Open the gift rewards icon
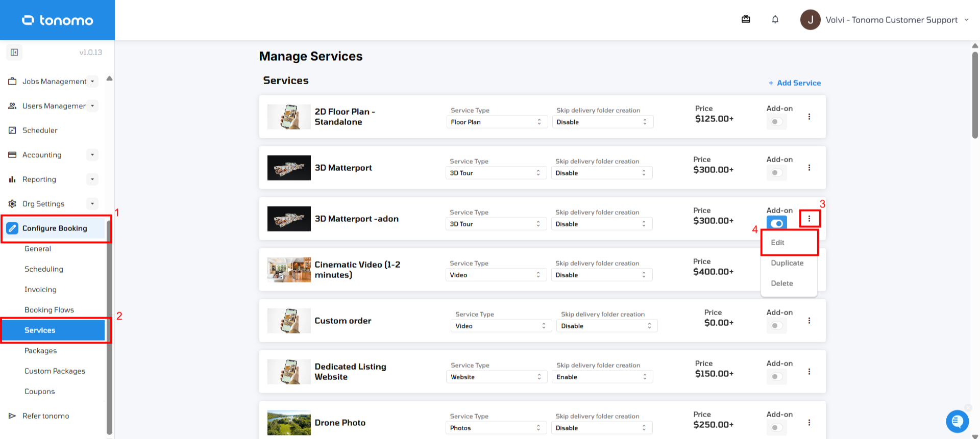 [x=746, y=19]
